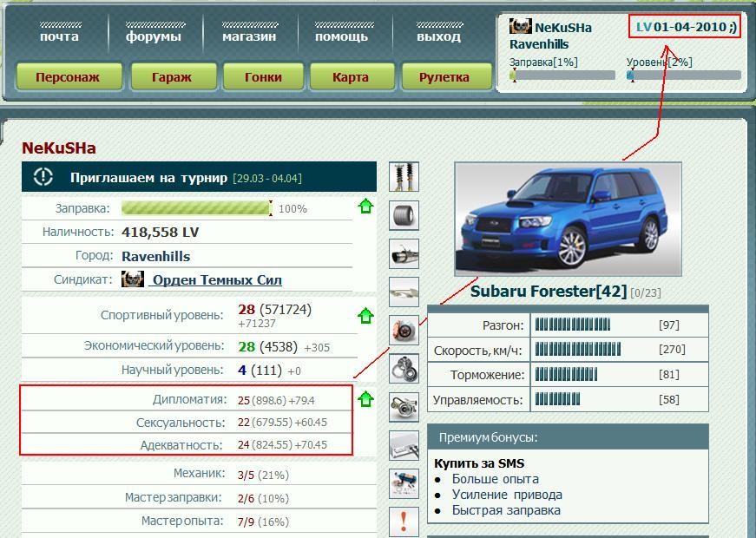Click the Научный уровень value 4 (111)
The width and height of the screenshot is (756, 538).
point(260,371)
